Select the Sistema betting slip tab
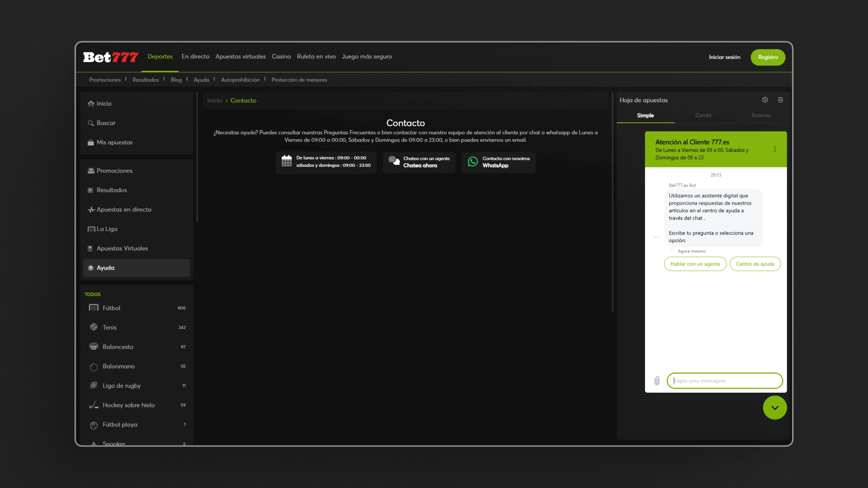 [761, 116]
